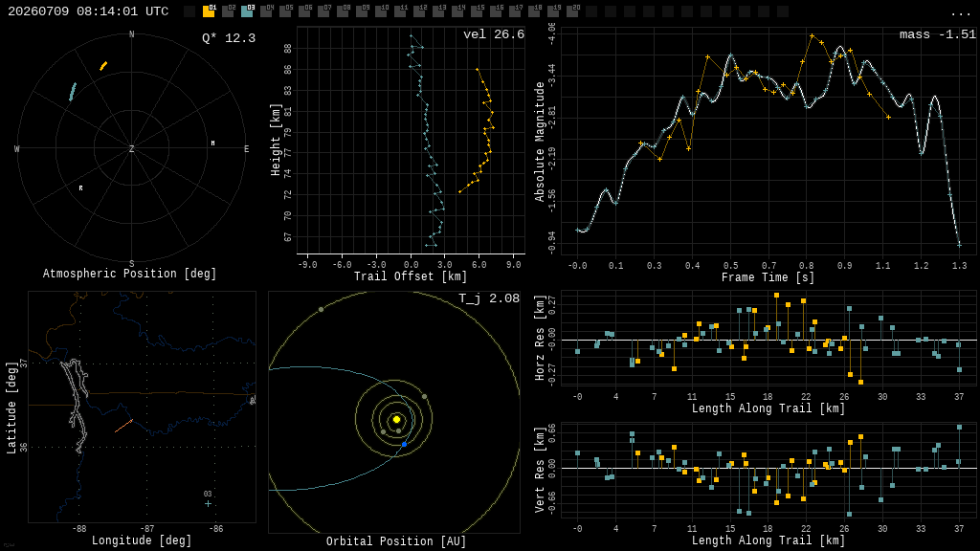Click the T_j 2.08 label on orbit panel

tap(489, 298)
